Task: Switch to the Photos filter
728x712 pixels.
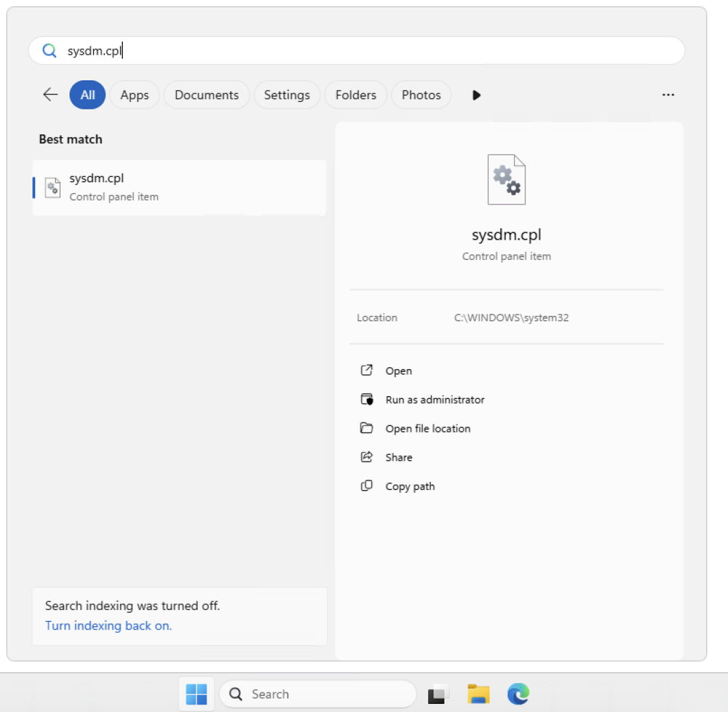Action: tap(421, 94)
